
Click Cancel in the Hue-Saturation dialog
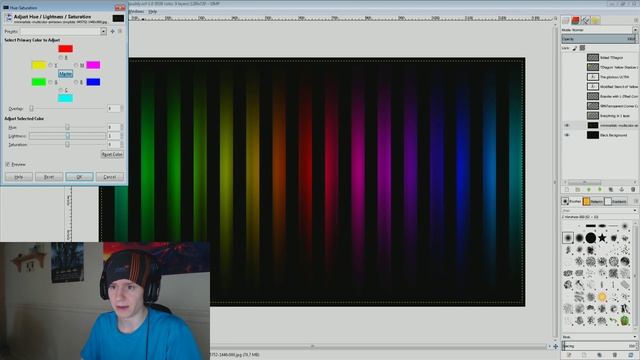click(109, 177)
